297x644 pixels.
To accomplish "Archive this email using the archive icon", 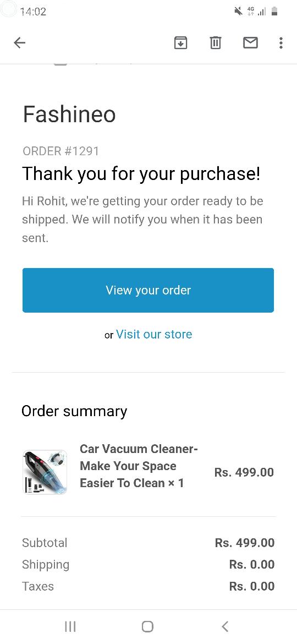I will [x=180, y=42].
